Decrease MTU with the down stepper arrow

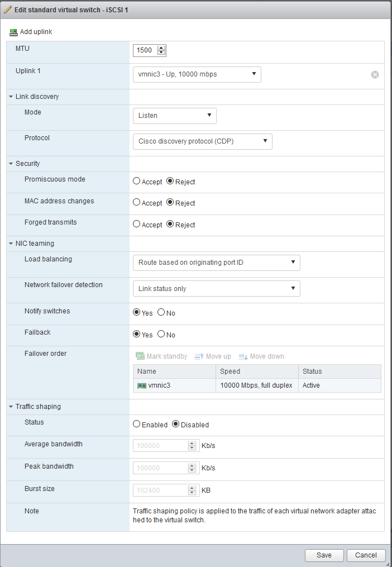[x=161, y=53]
